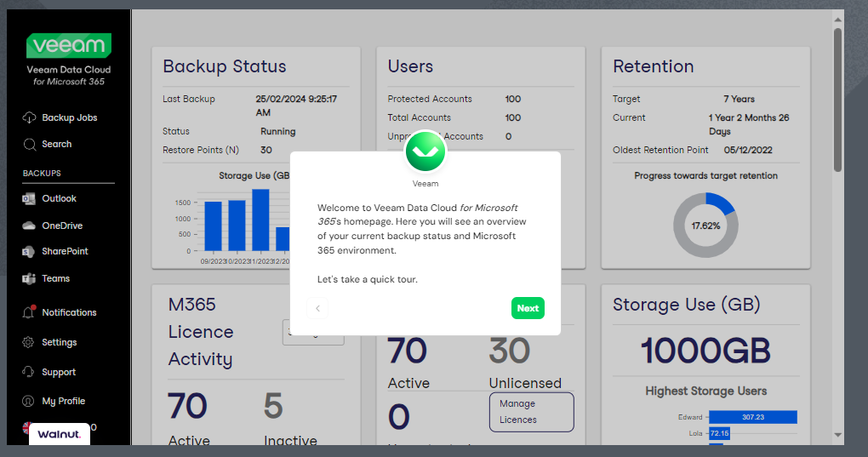Click the tallest Storage Use bar
Viewport: 868px width, 457px height.
260,220
